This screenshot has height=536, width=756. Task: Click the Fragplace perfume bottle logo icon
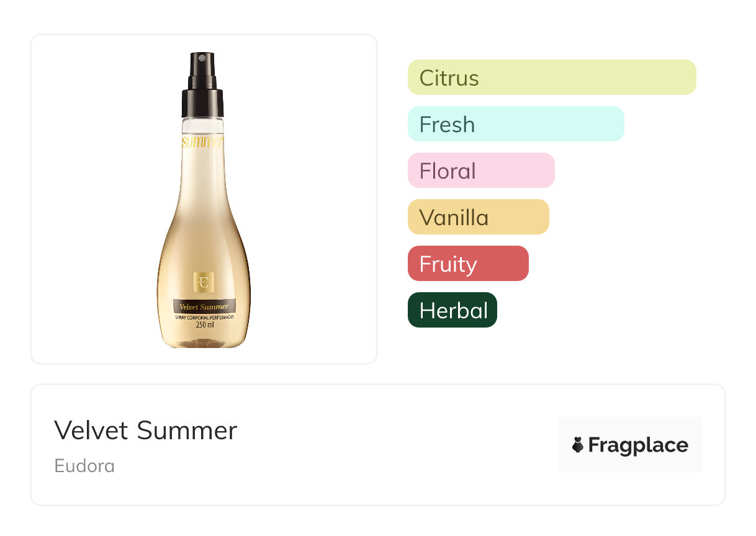click(578, 445)
